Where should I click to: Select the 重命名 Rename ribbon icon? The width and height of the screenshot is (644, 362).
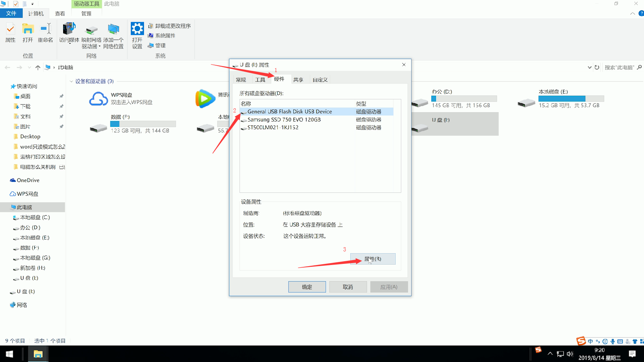tap(45, 32)
